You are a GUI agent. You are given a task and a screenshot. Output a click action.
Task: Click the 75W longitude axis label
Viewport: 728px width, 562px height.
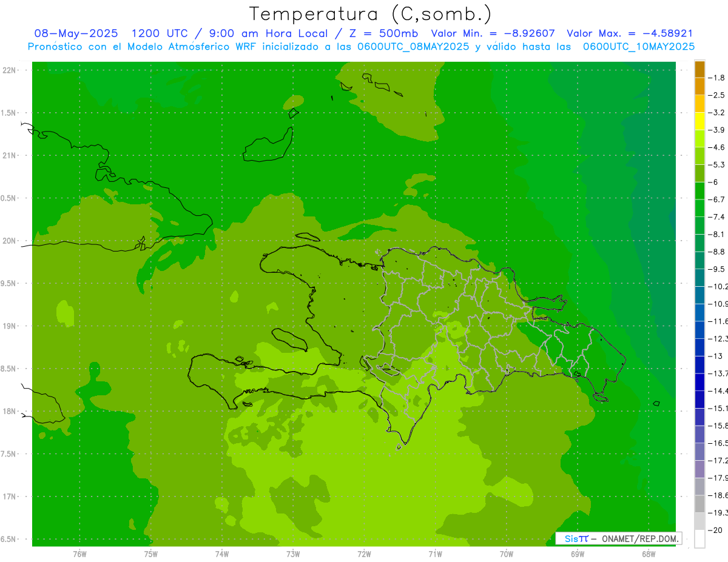tap(150, 554)
